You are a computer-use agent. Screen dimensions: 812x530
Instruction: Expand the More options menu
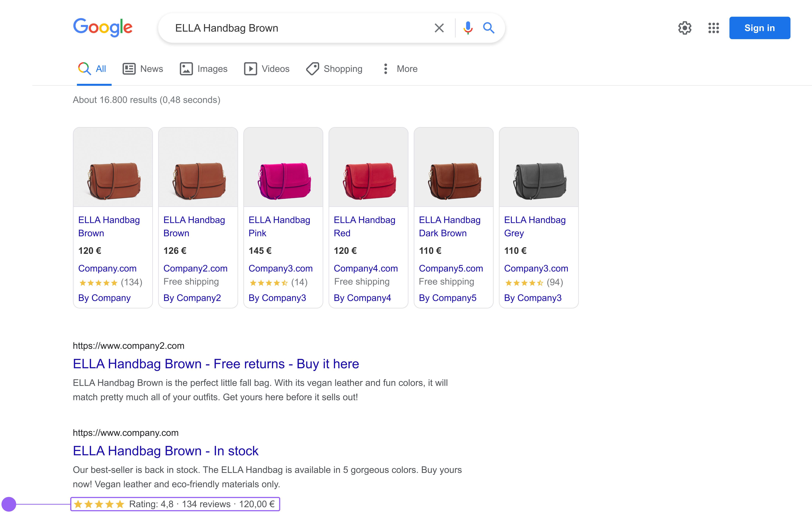(400, 69)
